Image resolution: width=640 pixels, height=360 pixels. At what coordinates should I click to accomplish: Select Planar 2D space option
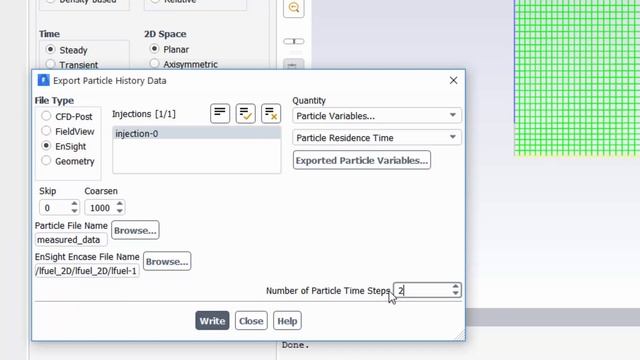click(x=154, y=49)
